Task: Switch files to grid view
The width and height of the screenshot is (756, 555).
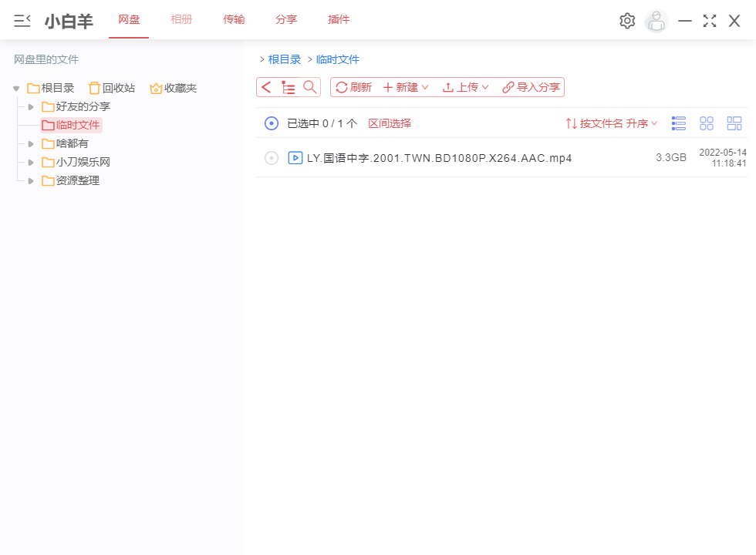Action: pos(706,123)
